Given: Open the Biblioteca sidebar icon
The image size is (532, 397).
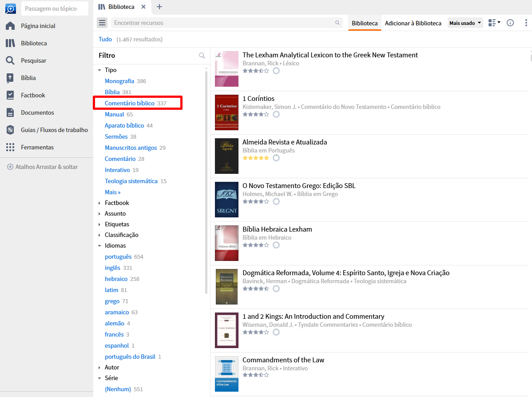Looking at the screenshot, I should tap(10, 43).
